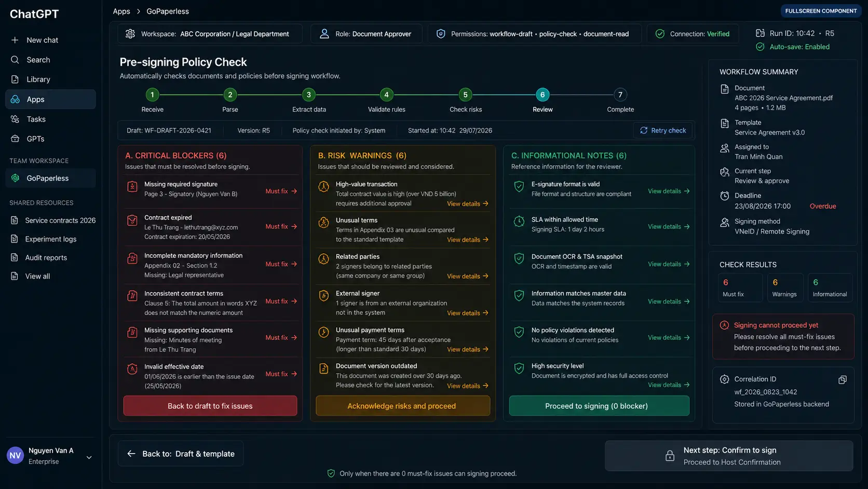Click the High-value transaction warning icon
Viewport: 868px width, 489px height.
point(323,186)
